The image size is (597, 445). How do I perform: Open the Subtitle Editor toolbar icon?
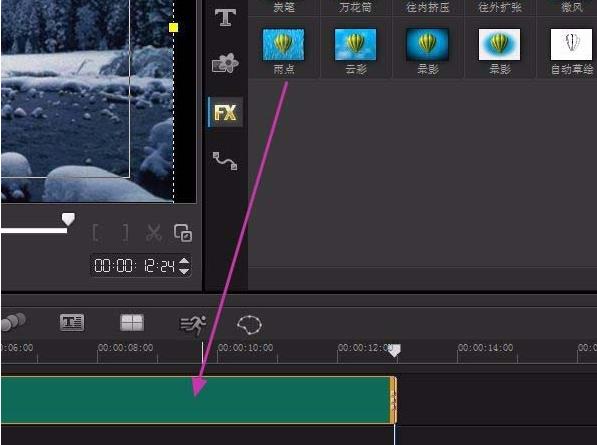pos(72,323)
